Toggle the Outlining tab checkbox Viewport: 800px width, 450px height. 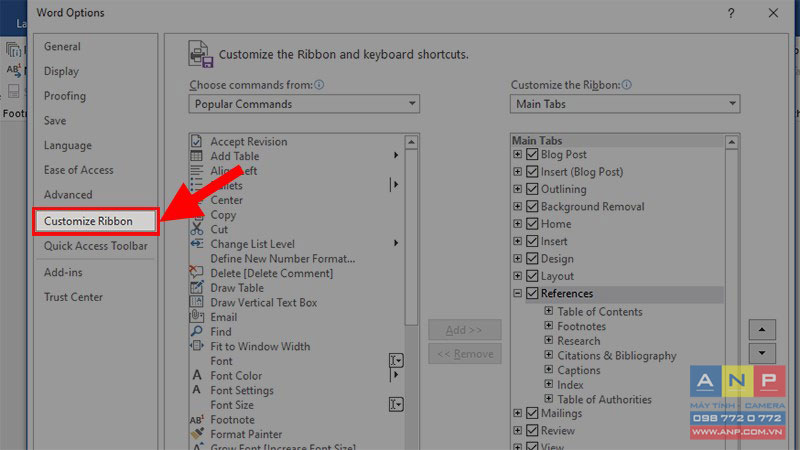click(532, 189)
